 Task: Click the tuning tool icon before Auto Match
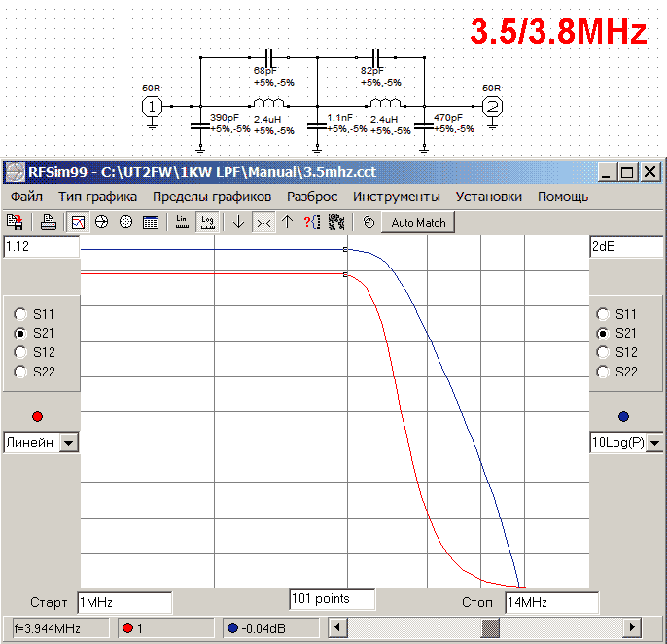coord(369,222)
